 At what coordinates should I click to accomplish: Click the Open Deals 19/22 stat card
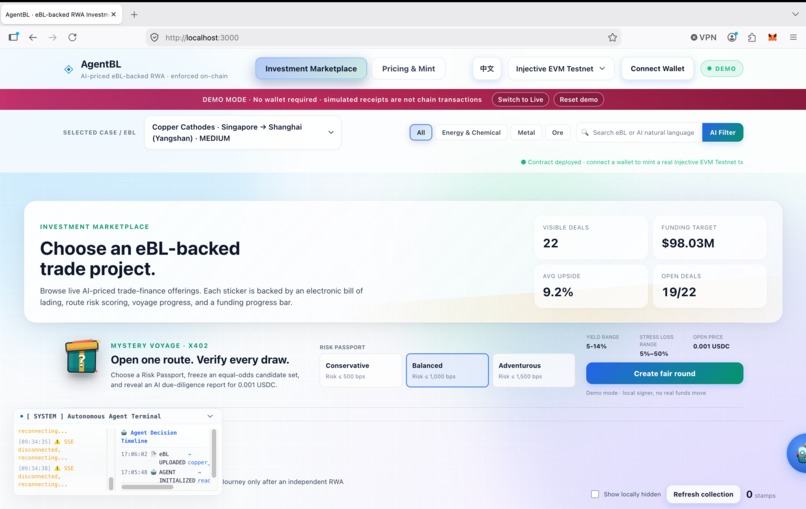709,286
